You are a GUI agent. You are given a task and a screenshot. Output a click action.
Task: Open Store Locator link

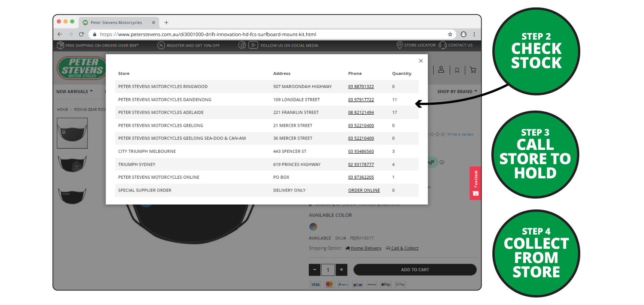(x=416, y=45)
